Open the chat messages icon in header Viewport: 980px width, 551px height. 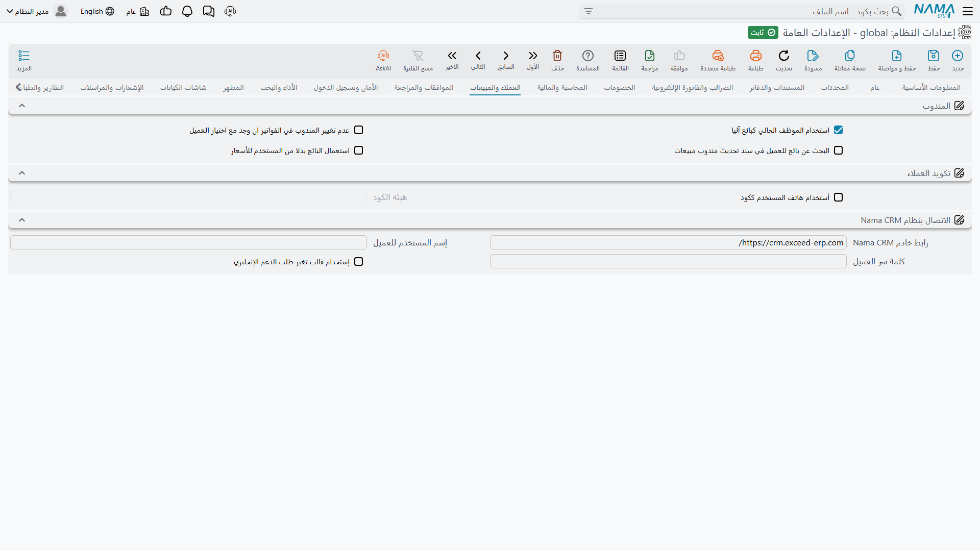[209, 11]
